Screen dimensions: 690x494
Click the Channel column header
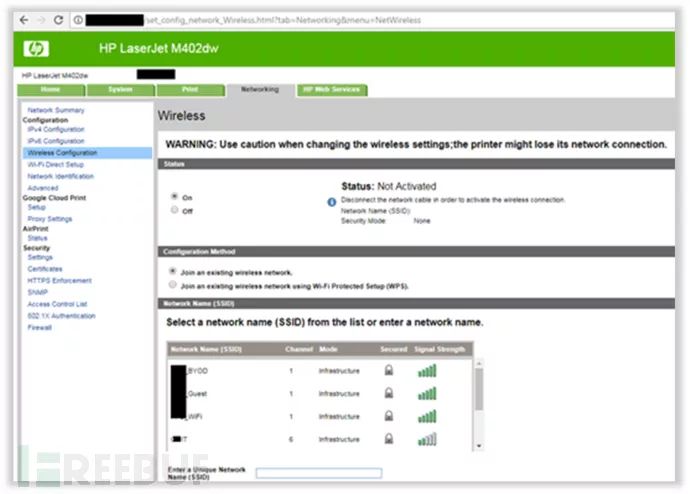click(x=299, y=349)
